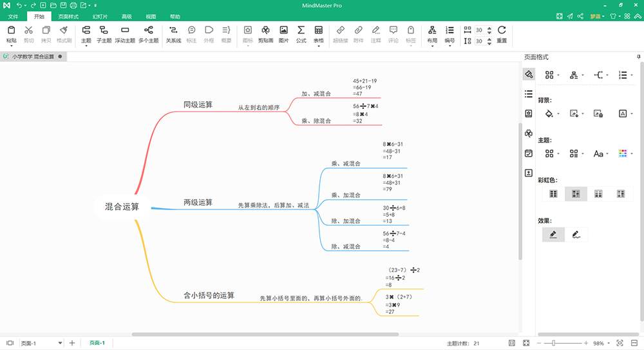The image size is (644, 350).
Task: Select the 混合运算 central topic
Action: click(x=122, y=206)
